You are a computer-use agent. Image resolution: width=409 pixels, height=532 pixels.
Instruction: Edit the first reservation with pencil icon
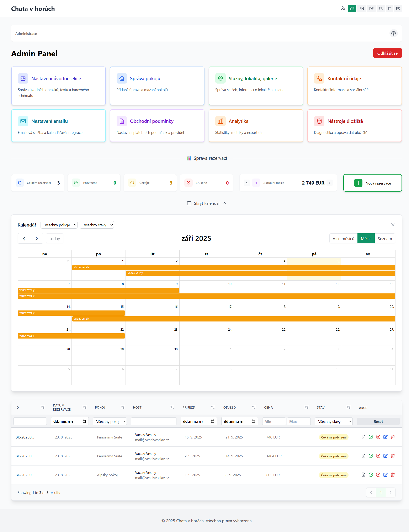click(x=385, y=437)
